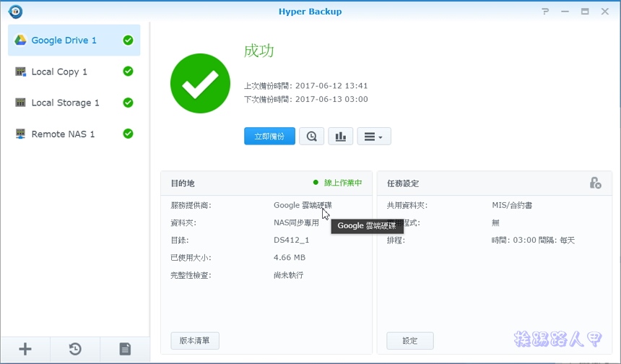Click the schedule 時間: 03:00 間隔: 每天
Viewport: 621px width, 364px height.
pyautogui.click(x=533, y=240)
